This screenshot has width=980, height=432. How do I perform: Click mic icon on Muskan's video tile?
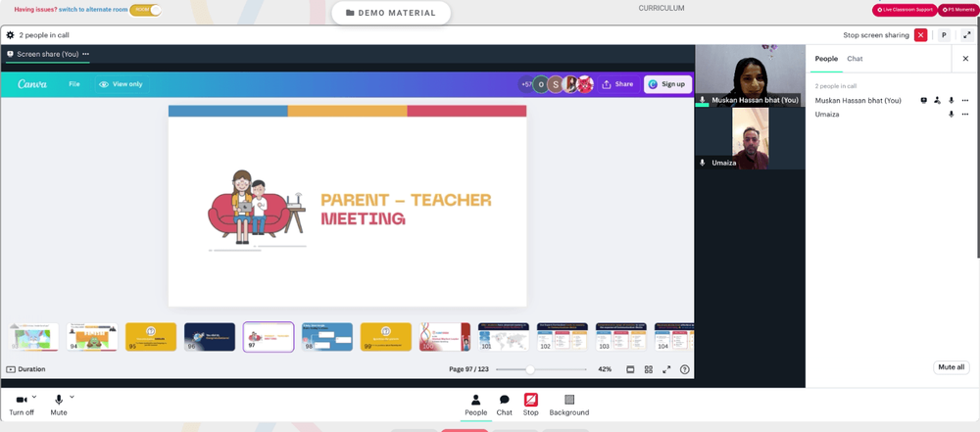pyautogui.click(x=703, y=100)
